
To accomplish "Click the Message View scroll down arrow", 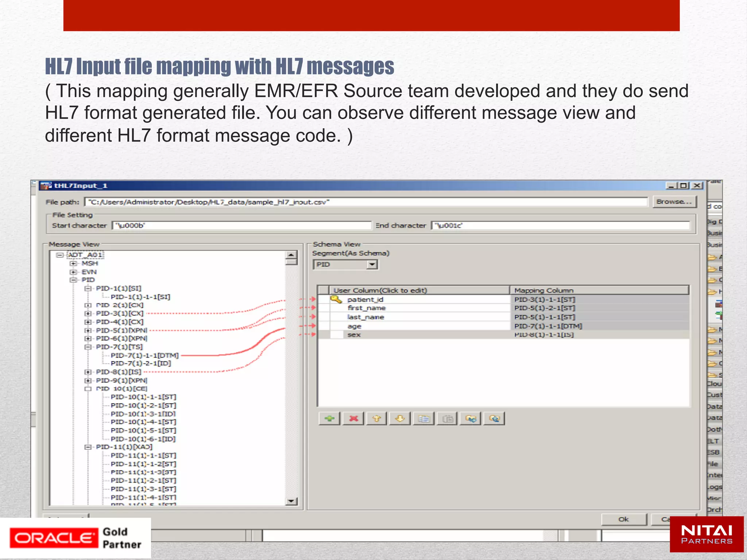I will [291, 501].
